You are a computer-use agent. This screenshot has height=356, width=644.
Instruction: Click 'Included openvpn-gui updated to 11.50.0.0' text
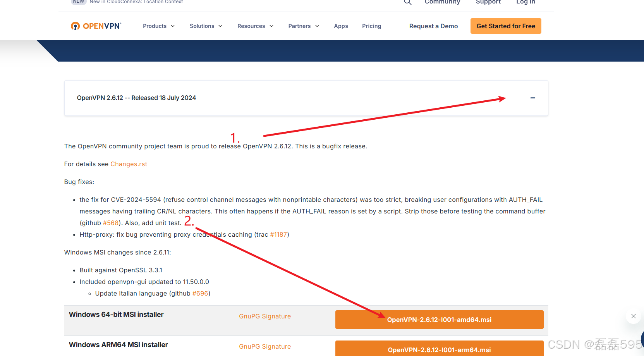pyautogui.click(x=144, y=282)
